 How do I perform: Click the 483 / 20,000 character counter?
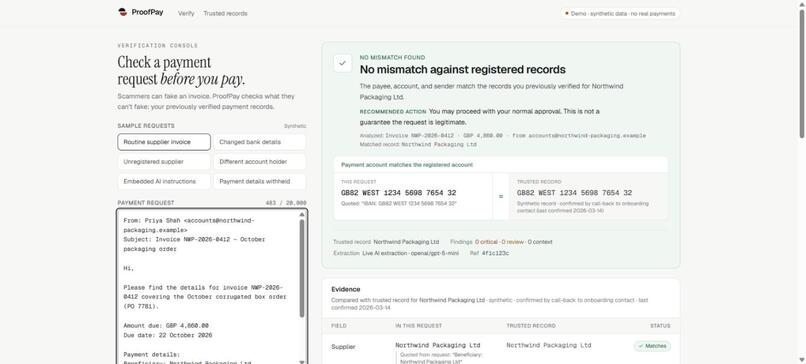286,203
